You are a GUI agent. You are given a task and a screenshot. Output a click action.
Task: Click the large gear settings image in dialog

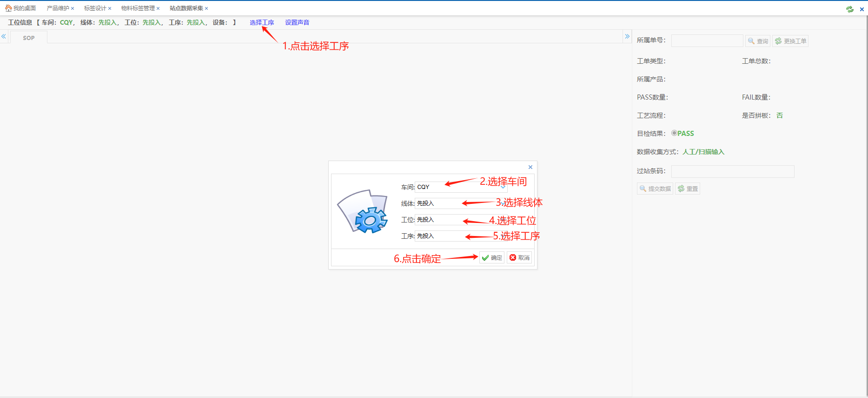click(x=363, y=211)
